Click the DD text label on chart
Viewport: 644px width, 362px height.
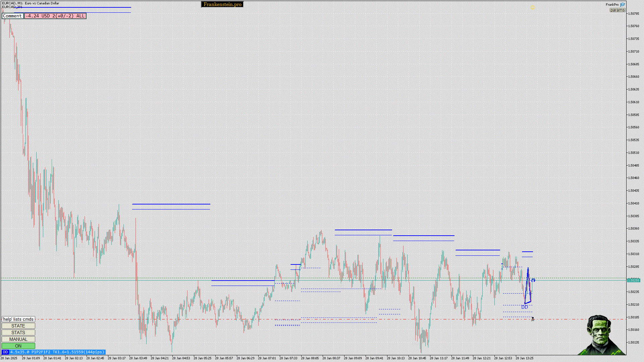point(525,307)
